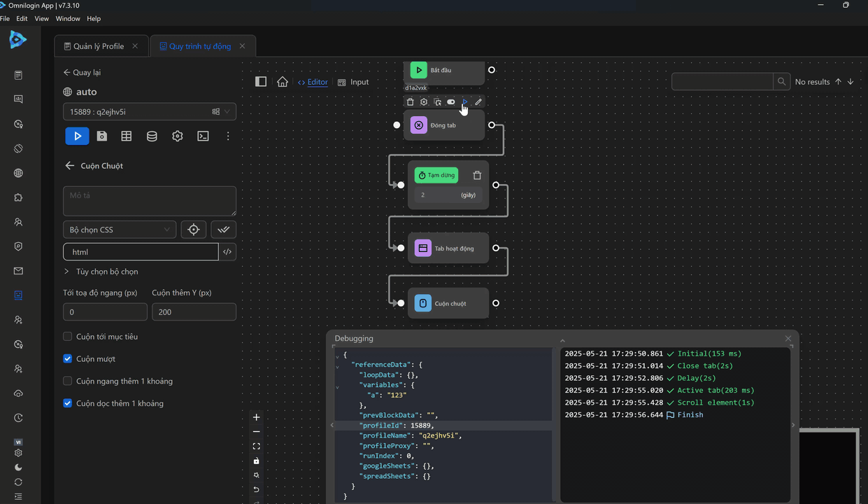Open the Bộ chọn CSS dropdown

coord(119,230)
